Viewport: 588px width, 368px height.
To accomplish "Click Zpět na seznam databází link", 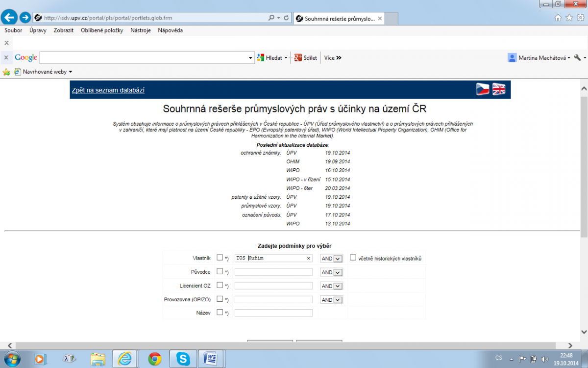I will (108, 90).
